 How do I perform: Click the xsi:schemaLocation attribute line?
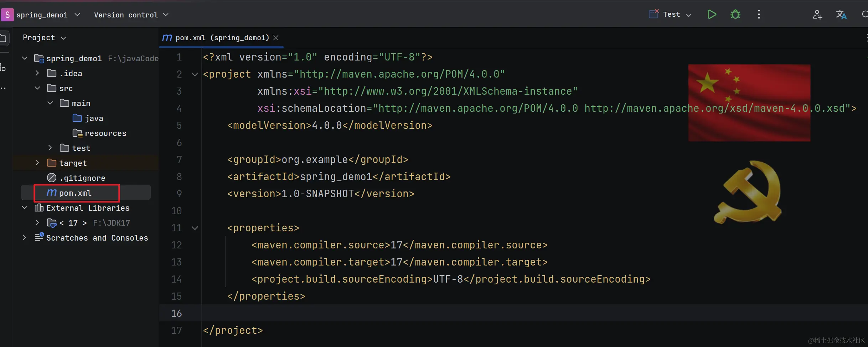coord(557,108)
